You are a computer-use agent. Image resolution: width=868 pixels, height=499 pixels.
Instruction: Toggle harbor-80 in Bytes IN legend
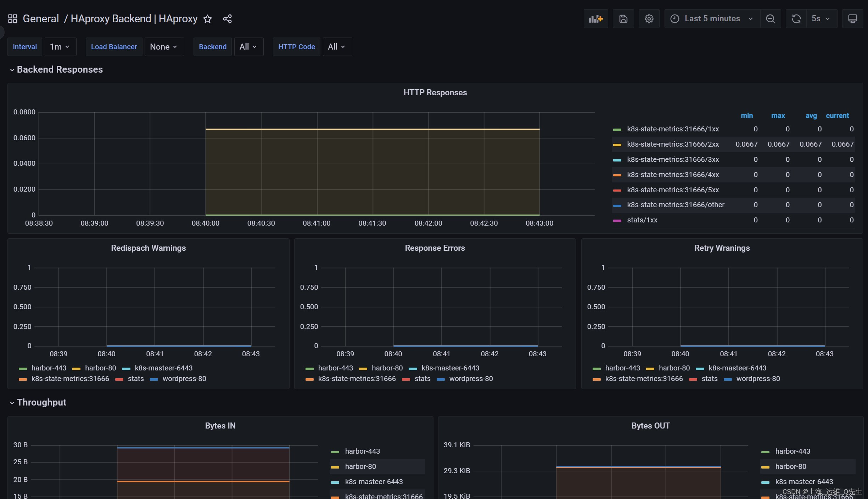[x=360, y=466]
